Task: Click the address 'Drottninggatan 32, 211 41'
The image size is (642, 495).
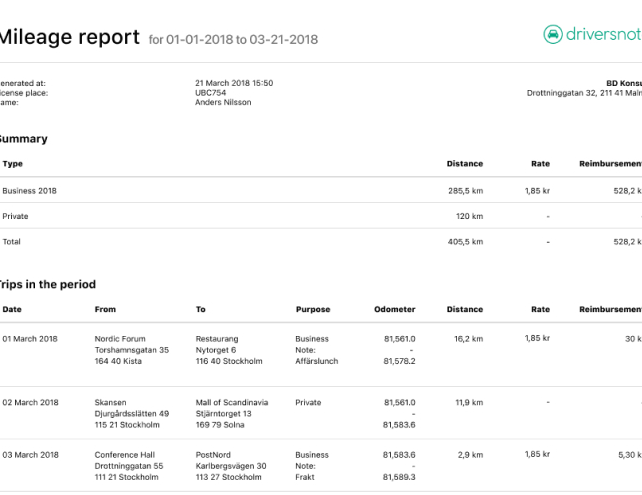Action: point(574,93)
